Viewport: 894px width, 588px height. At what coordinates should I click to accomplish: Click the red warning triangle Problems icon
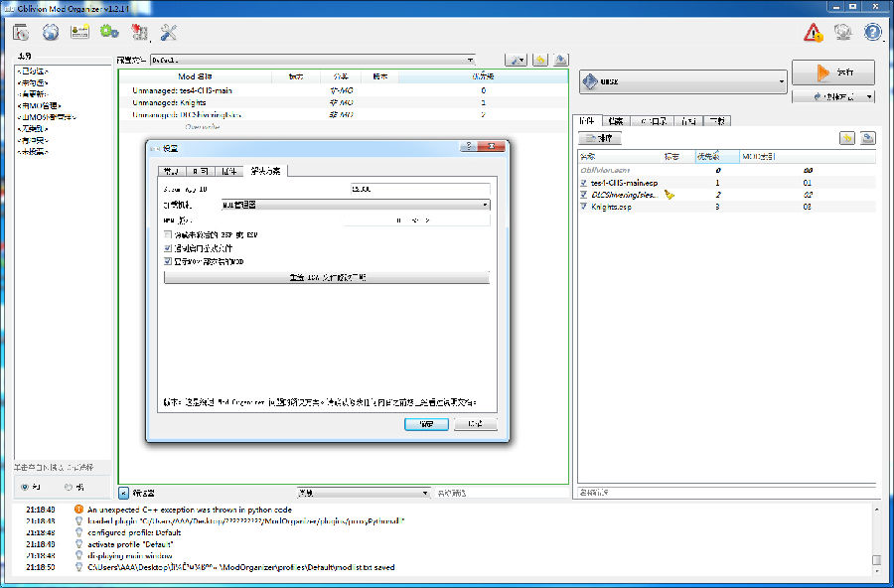pos(813,33)
